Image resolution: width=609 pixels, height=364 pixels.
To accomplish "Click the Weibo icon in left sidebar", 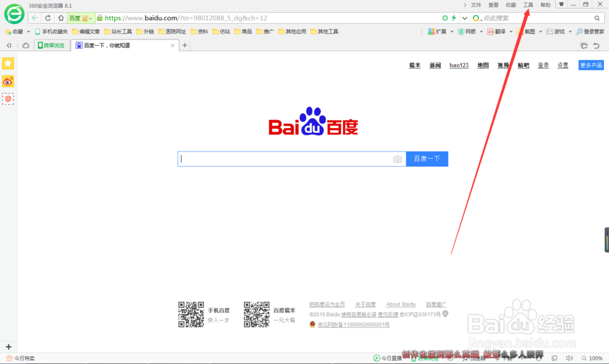I will 8,81.
